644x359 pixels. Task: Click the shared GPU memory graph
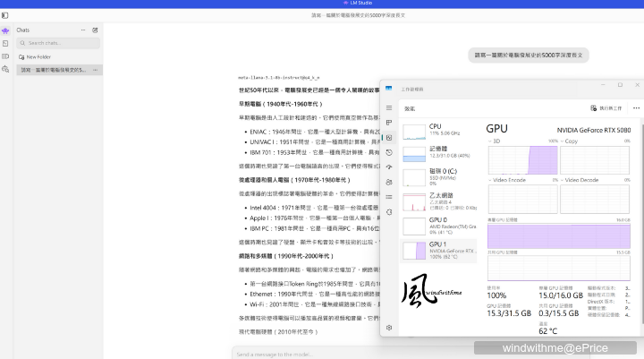558,268
